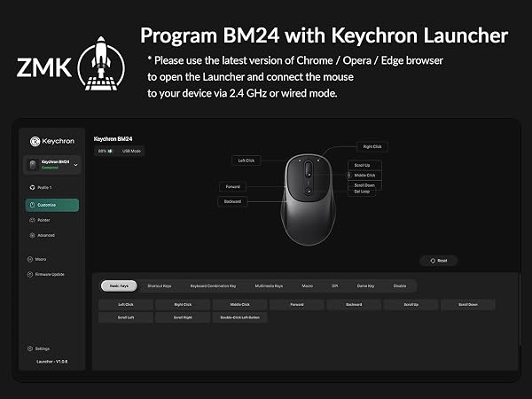Select the Left Click mouse label
This screenshot has width=532, height=399.
(x=246, y=160)
